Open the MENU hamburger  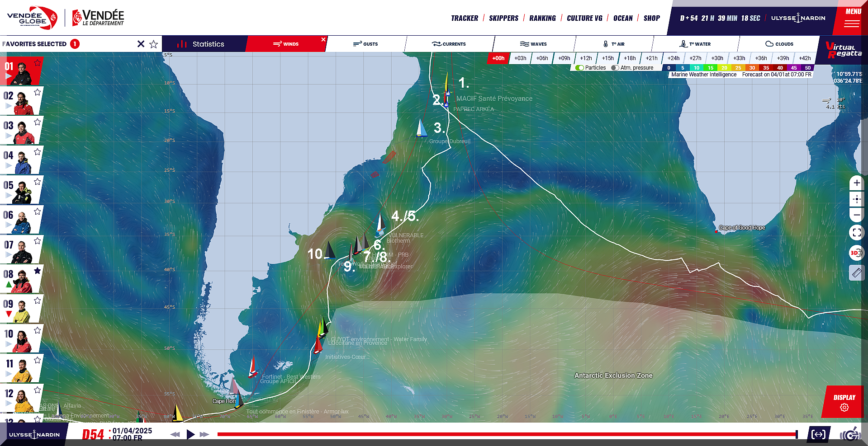coord(851,19)
